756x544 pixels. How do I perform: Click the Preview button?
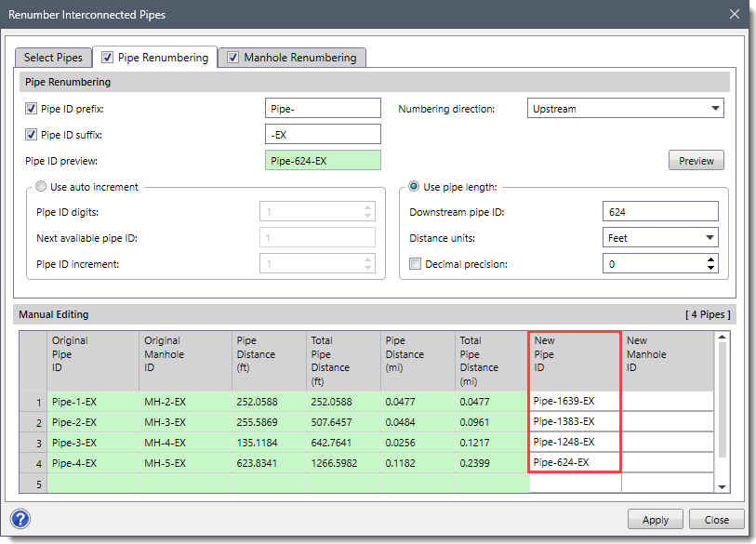pos(696,161)
